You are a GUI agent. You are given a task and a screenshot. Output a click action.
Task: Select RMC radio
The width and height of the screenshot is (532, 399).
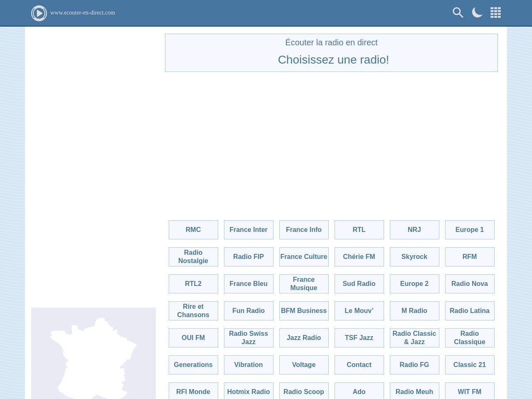pyautogui.click(x=193, y=230)
